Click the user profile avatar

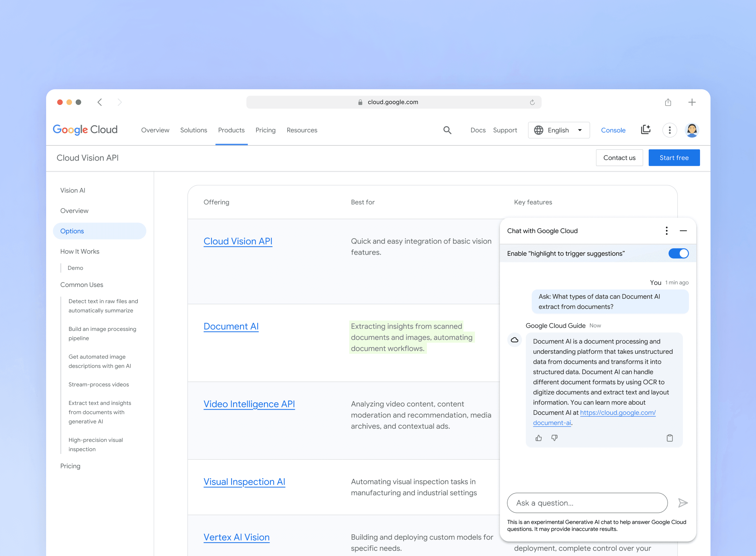tap(692, 130)
